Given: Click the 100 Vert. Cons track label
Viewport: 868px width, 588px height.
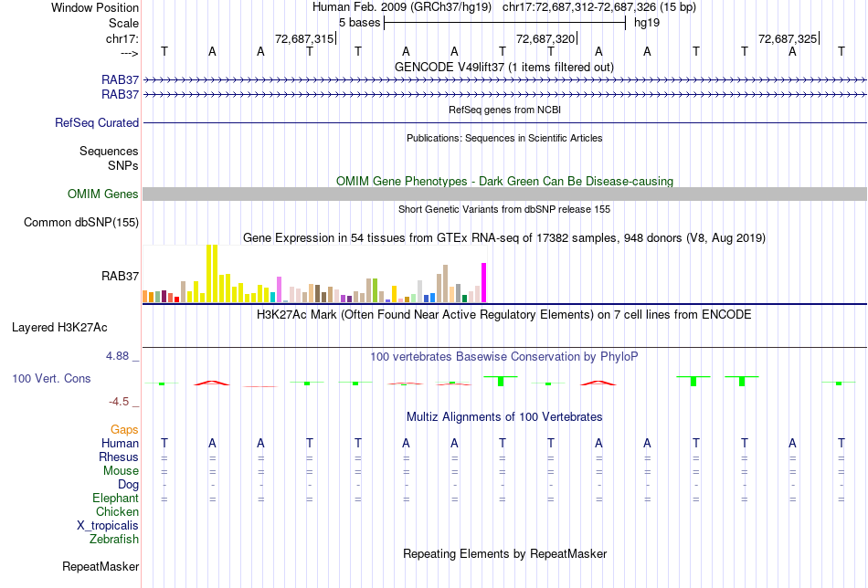Looking at the screenshot, I should [x=51, y=378].
